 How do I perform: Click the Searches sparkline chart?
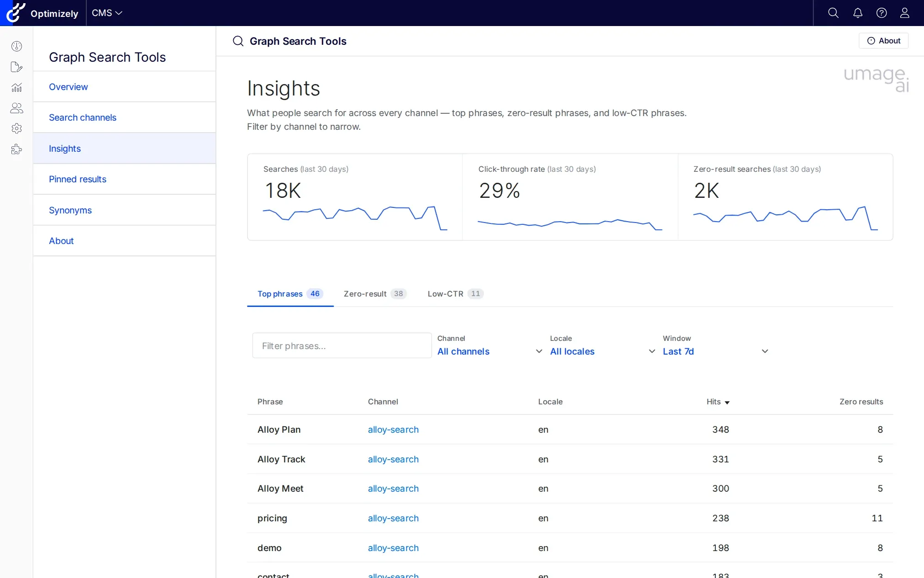tap(355, 218)
